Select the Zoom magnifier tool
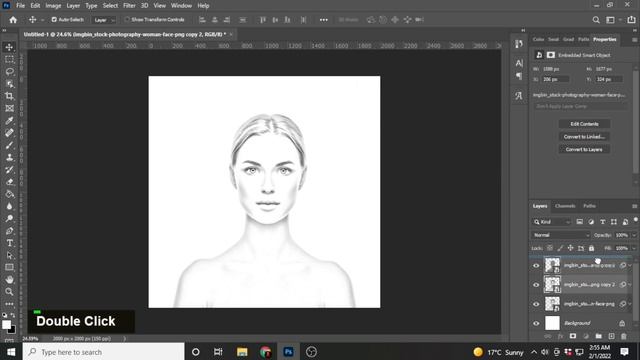Image resolution: width=640 pixels, height=360 pixels. [9, 292]
